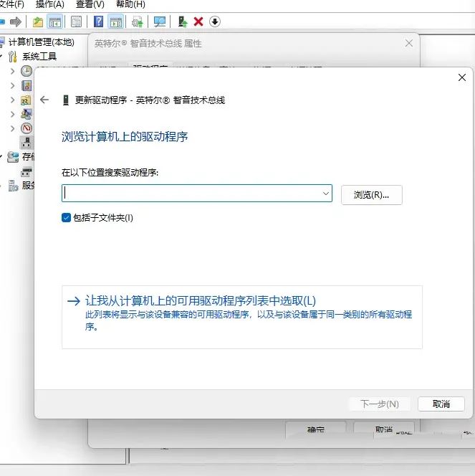
Task: Select the Disk Management tree icon
Action: [27, 172]
